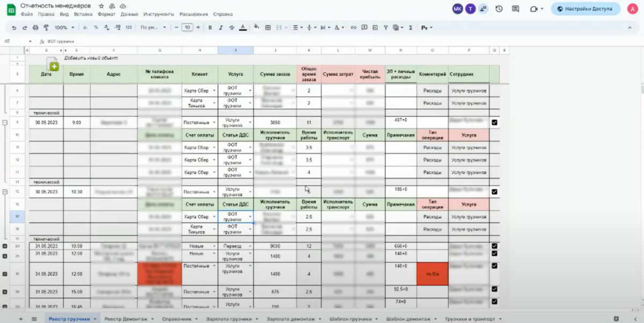Toggle bold formatting

tap(210, 27)
